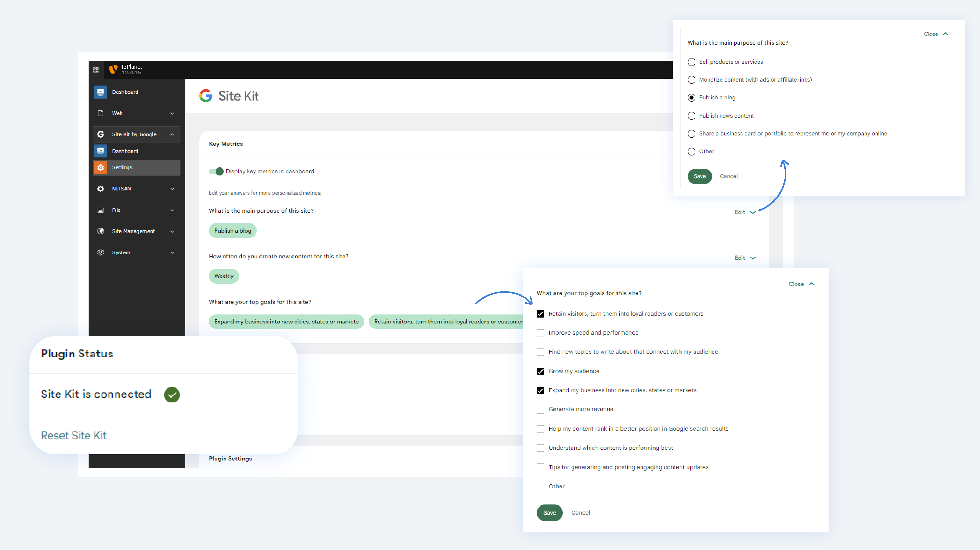Click the orange Settings gear icon
The height and width of the screenshot is (550, 980).
100,168
